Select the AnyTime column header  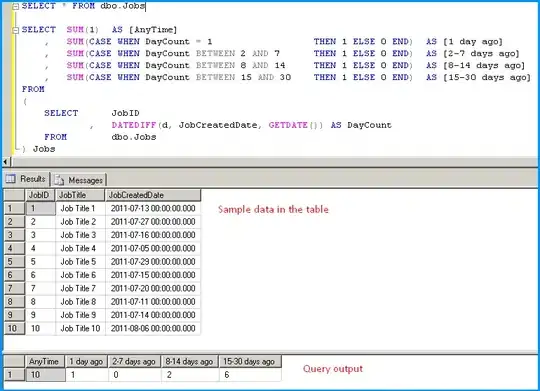coord(45,362)
